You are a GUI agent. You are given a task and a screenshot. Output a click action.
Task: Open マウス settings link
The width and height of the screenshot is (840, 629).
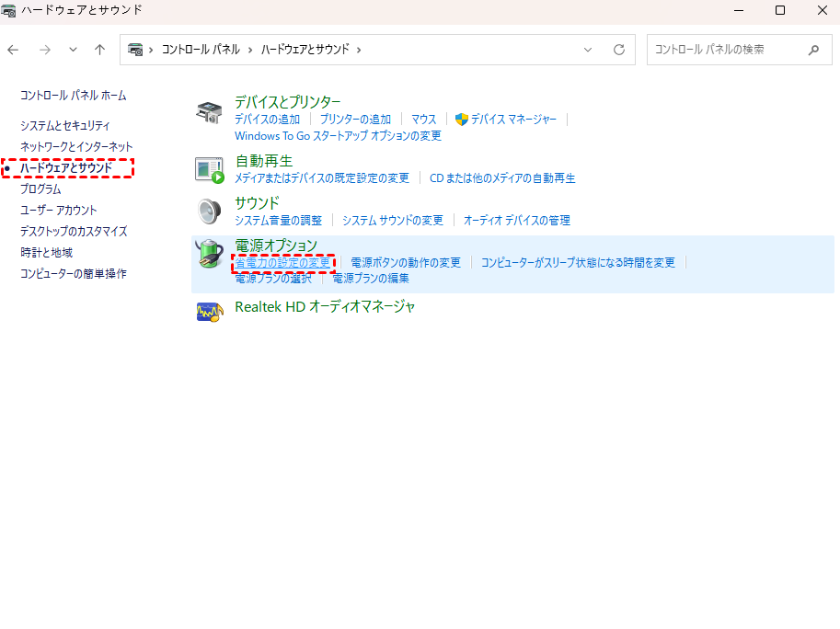[x=424, y=119]
